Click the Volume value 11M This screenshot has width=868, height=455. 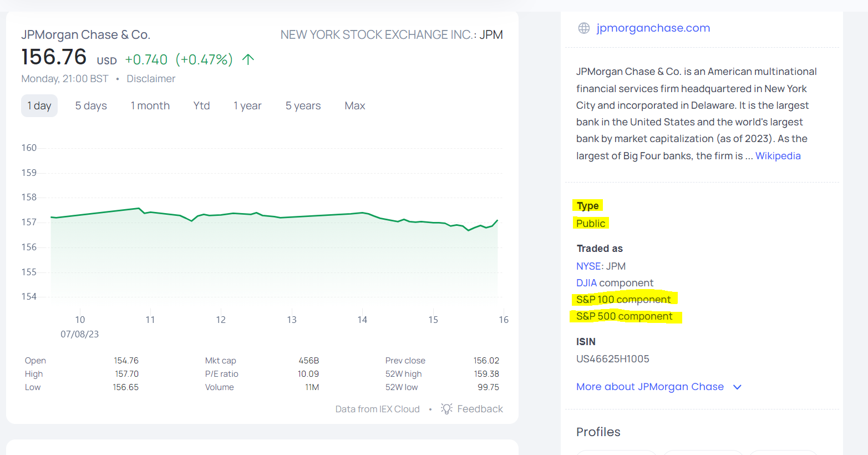point(312,387)
